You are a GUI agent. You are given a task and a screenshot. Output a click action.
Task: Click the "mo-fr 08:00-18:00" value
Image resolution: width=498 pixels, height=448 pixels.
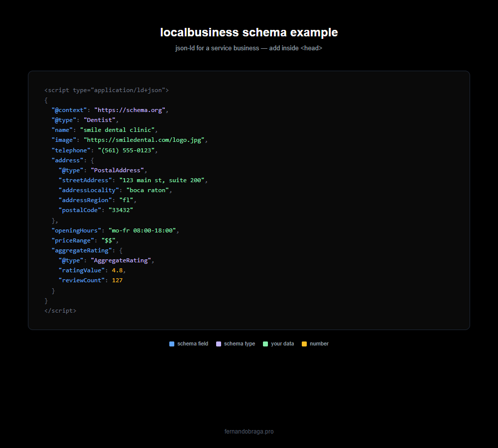142,230
